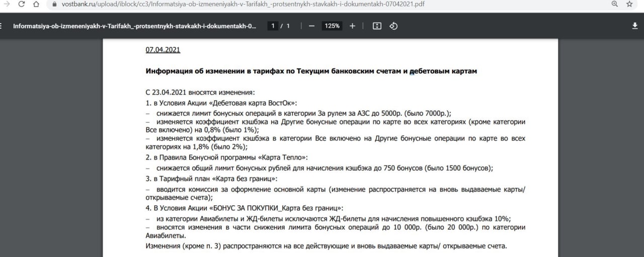The width and height of the screenshot is (644, 257).
Task: Click the total page count "1" after slash
Action: [x=289, y=26]
